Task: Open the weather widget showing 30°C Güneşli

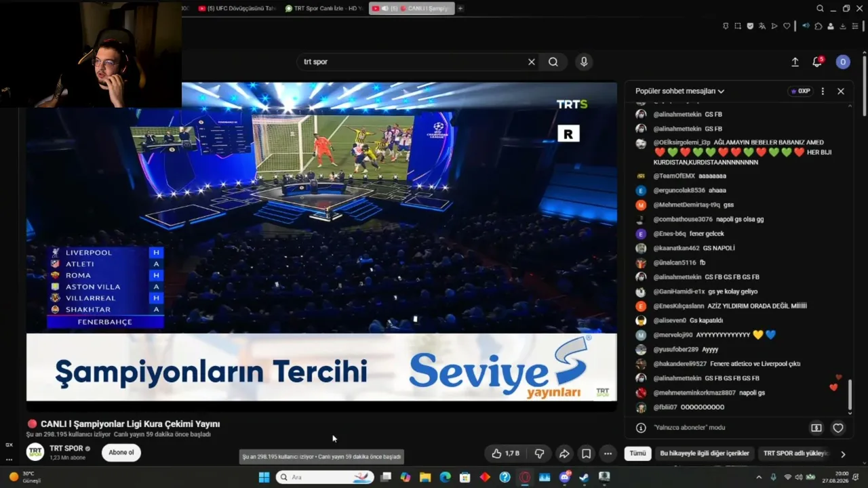Action: 26,477
